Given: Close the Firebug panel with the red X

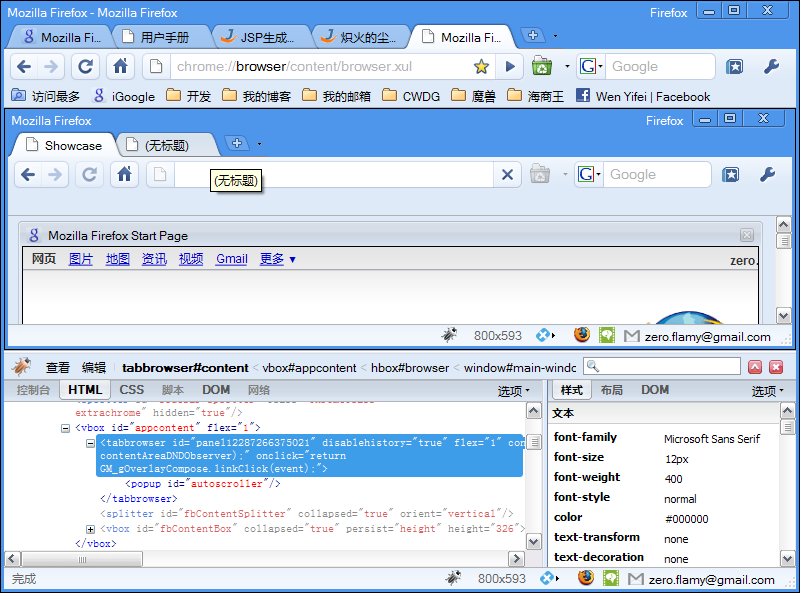Looking at the screenshot, I should (x=775, y=367).
